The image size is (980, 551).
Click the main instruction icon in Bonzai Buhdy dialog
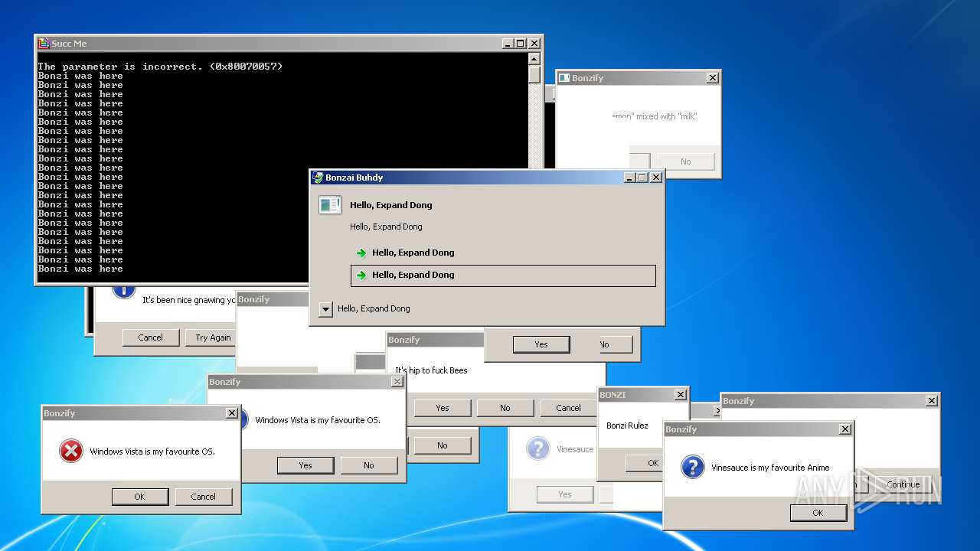pos(330,204)
